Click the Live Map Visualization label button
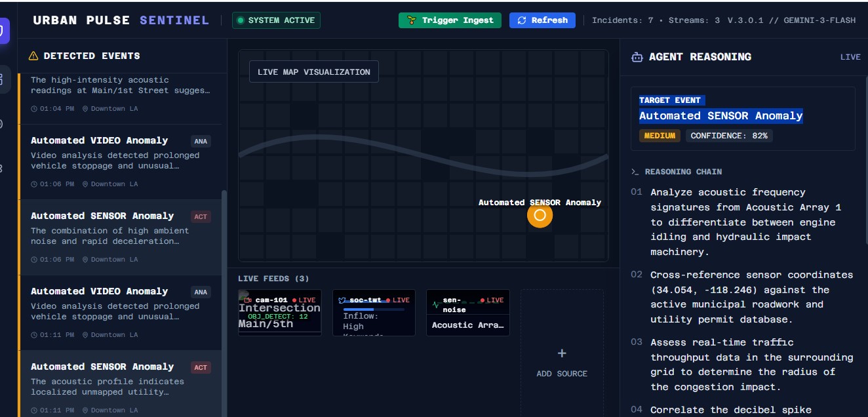 pos(313,72)
